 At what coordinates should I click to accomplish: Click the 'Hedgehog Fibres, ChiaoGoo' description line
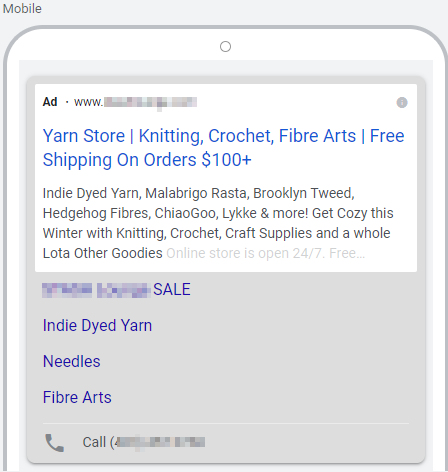(218, 213)
